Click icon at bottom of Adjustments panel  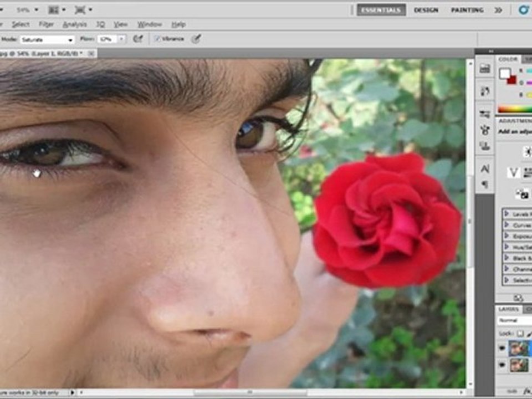click(518, 298)
